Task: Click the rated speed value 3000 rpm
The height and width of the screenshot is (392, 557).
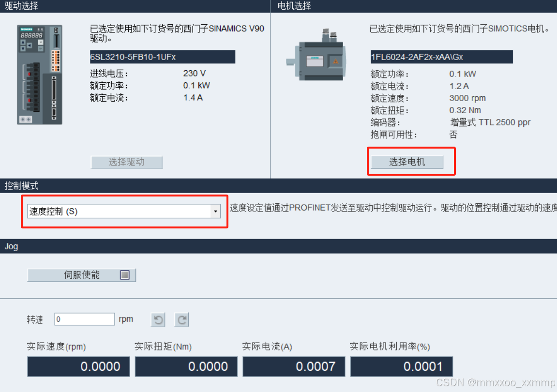Action: click(467, 98)
